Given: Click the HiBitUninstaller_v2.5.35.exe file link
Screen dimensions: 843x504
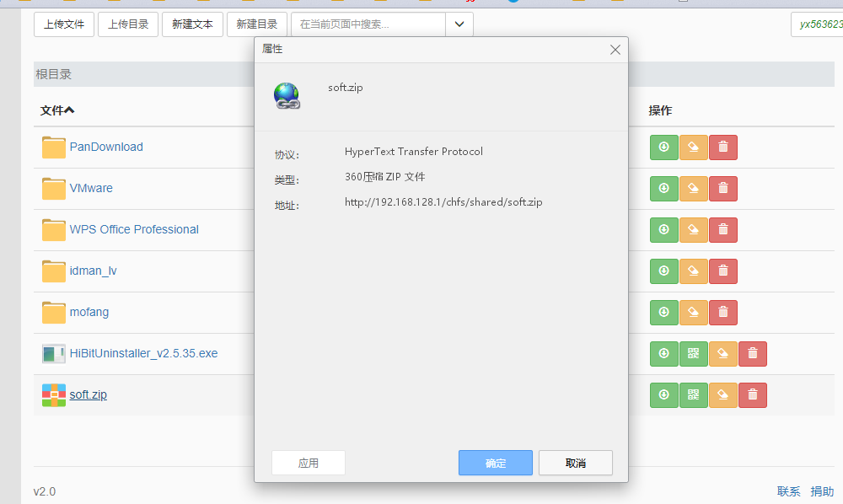Looking at the screenshot, I should pyautogui.click(x=143, y=353).
